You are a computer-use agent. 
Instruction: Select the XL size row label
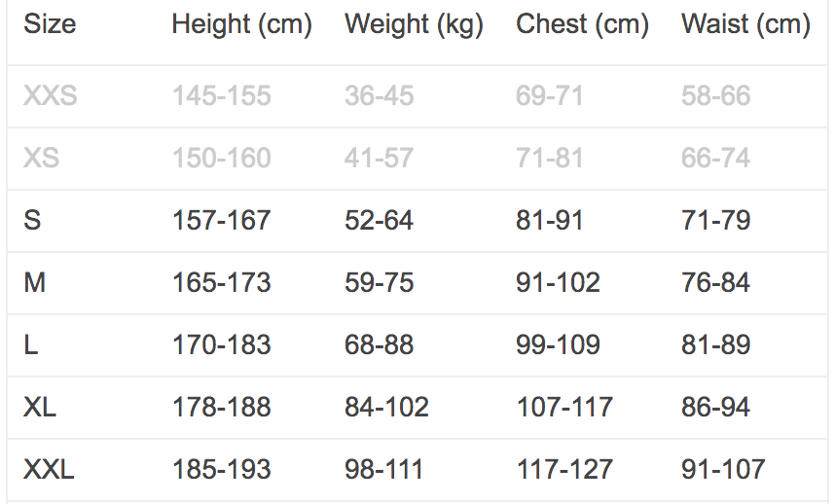pyautogui.click(x=40, y=408)
